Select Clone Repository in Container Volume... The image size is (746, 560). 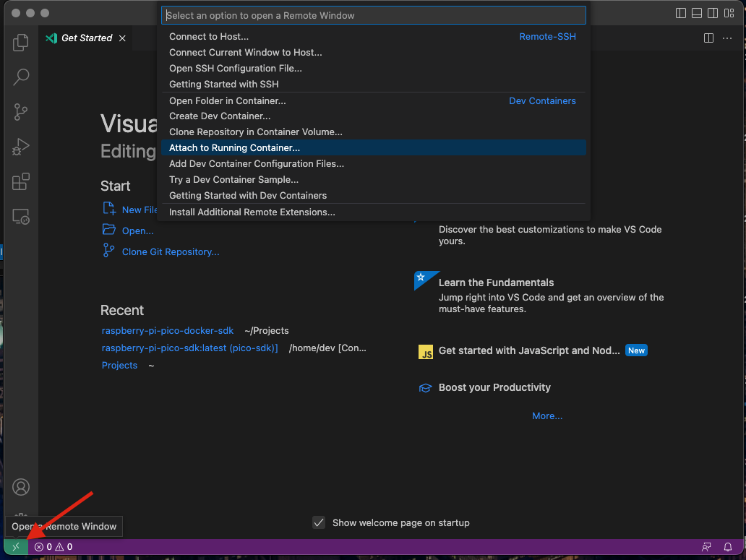coord(374,132)
